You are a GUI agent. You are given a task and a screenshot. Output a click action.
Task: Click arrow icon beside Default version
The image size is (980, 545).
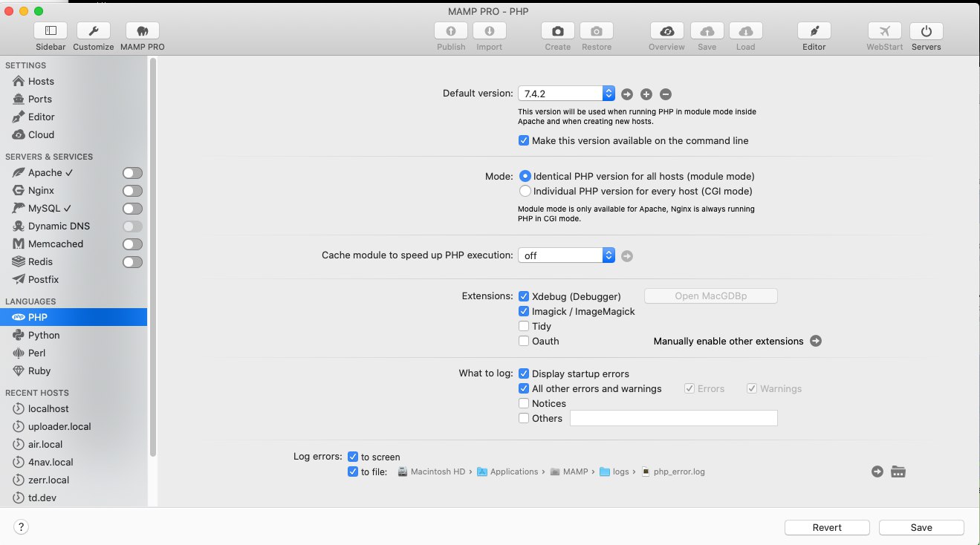pos(627,94)
